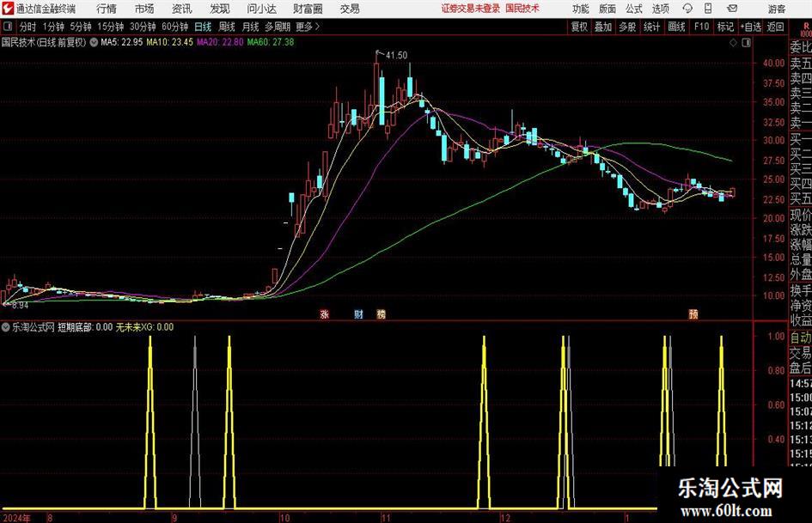Viewport: 812px width, 523px height.
Task: Click the 叠加 overlay button
Action: (x=603, y=27)
